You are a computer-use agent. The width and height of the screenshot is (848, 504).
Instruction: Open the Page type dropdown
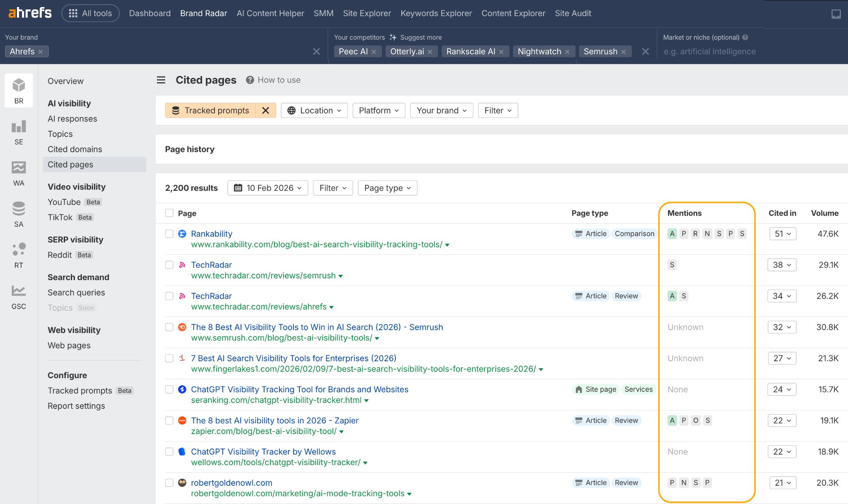pyautogui.click(x=387, y=187)
